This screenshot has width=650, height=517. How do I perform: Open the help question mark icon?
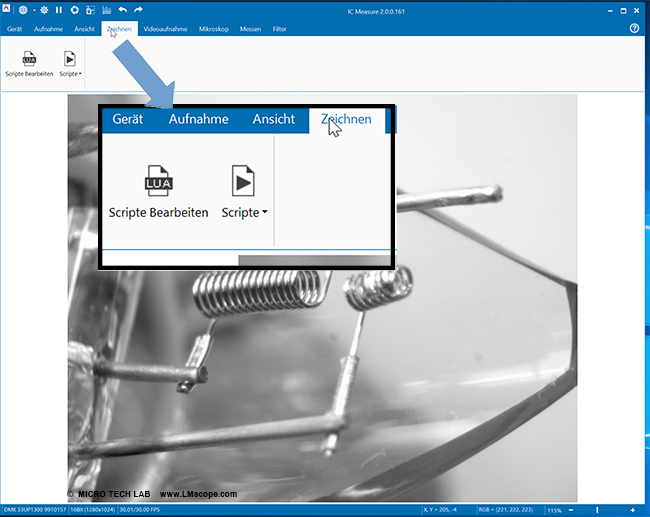click(x=634, y=29)
